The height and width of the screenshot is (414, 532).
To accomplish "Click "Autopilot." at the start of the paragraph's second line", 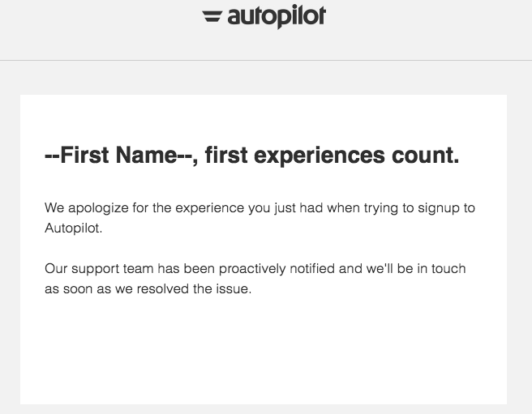I will pos(73,228).
